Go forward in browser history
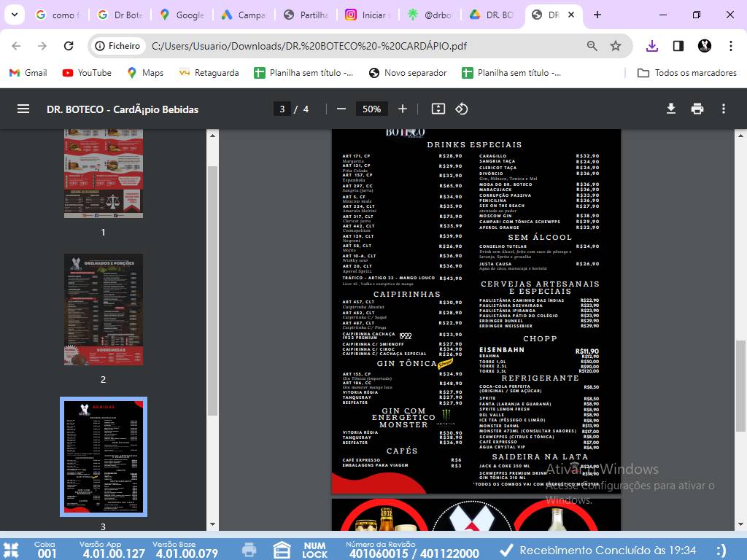 42,46
